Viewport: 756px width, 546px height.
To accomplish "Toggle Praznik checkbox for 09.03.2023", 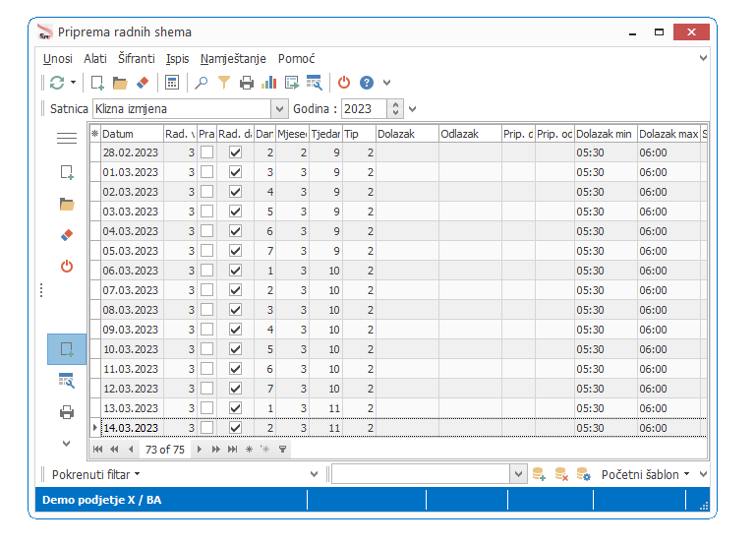I will [x=206, y=330].
